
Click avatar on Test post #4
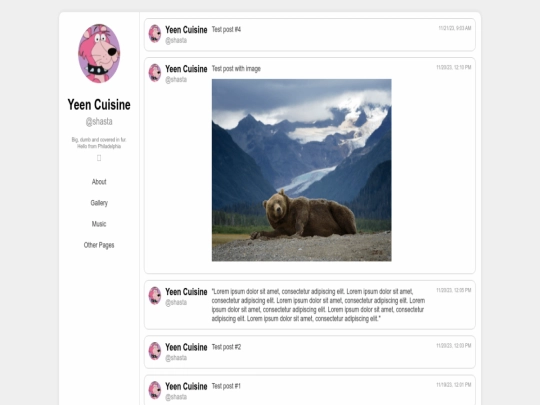coord(155,33)
